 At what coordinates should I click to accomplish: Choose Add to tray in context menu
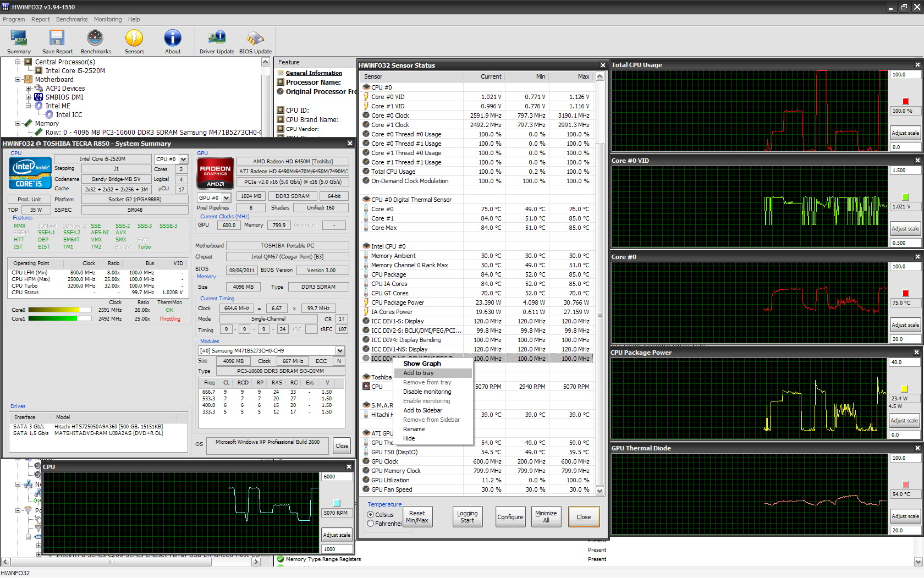pyautogui.click(x=419, y=373)
